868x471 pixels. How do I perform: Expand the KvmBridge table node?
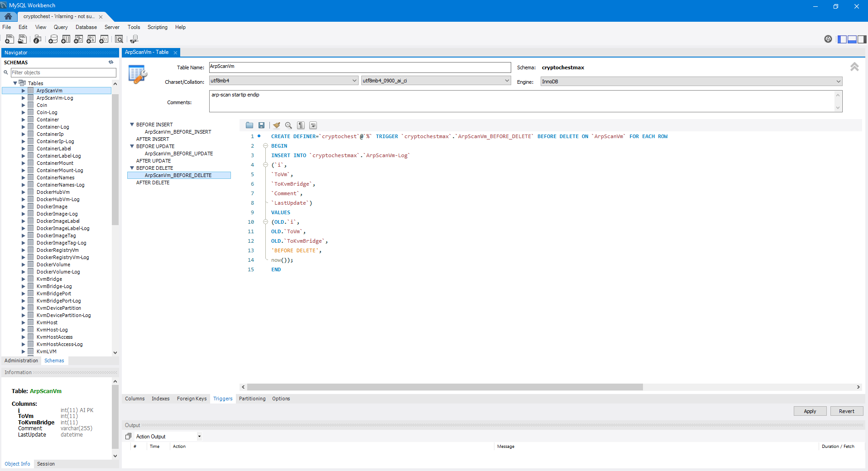click(23, 279)
